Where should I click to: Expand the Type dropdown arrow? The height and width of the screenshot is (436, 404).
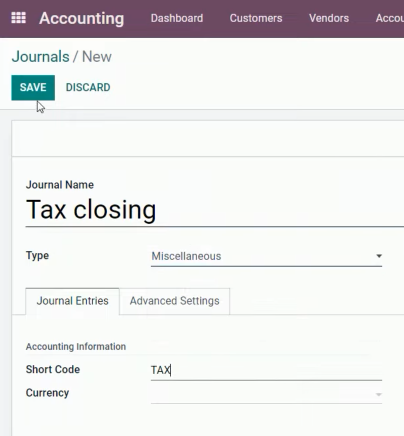click(379, 256)
